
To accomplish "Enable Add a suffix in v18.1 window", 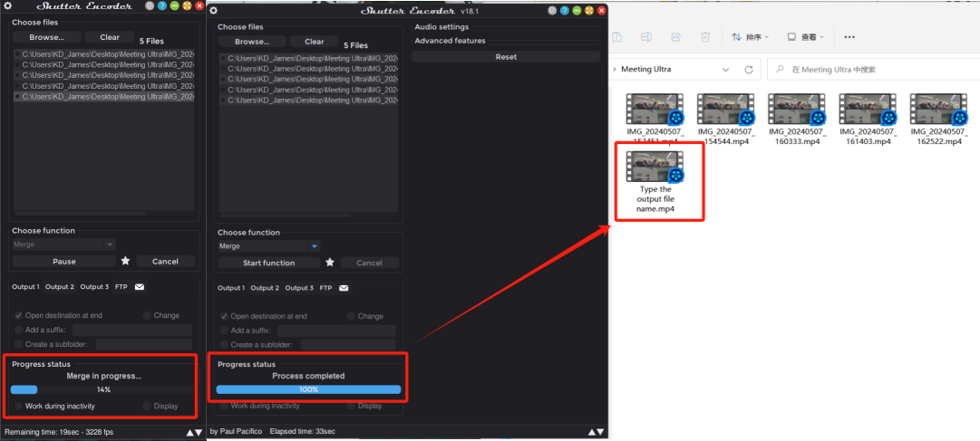I will click(225, 331).
